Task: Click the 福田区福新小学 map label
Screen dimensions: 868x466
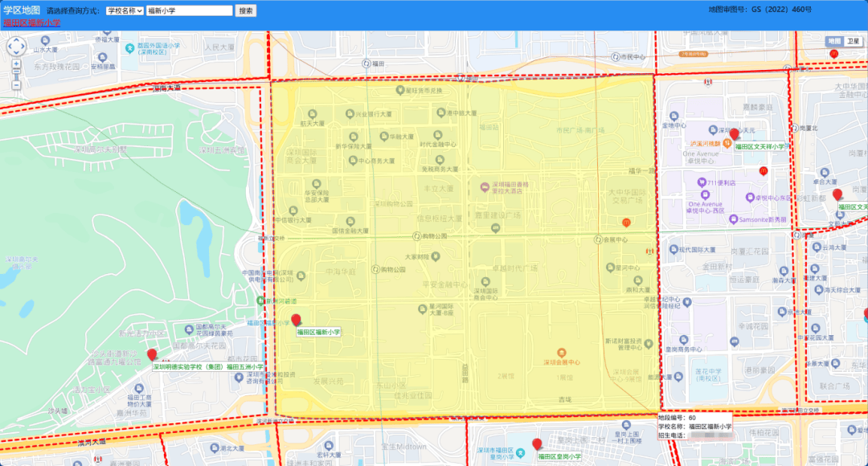Action: click(318, 332)
